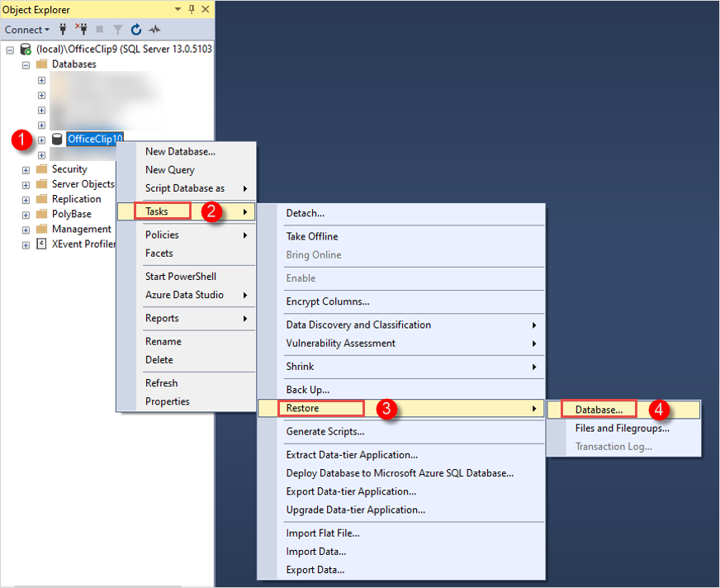Open the Tasks submenu
Image resolution: width=720 pixels, height=588 pixels.
186,211
